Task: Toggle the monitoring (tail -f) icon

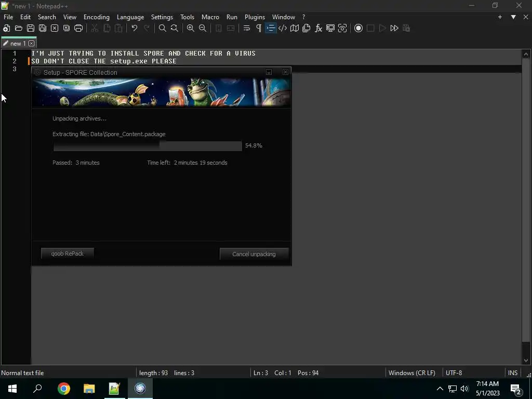Action: 342,28
